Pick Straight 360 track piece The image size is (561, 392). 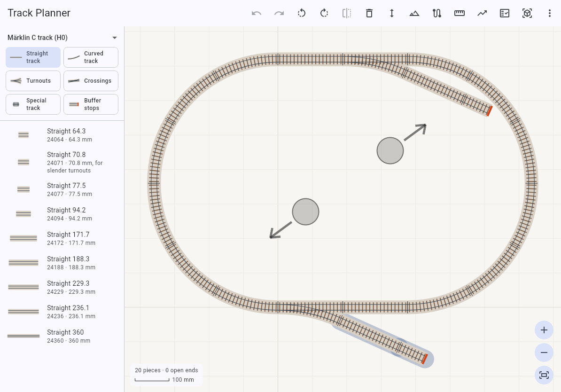click(x=62, y=336)
